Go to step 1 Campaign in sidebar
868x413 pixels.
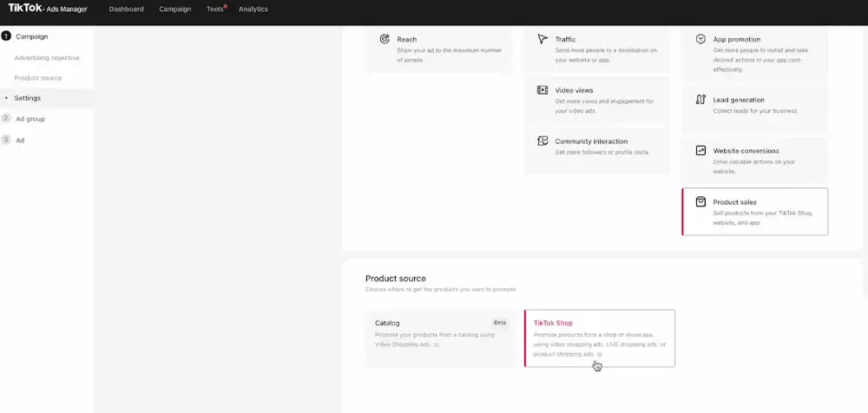(31, 36)
